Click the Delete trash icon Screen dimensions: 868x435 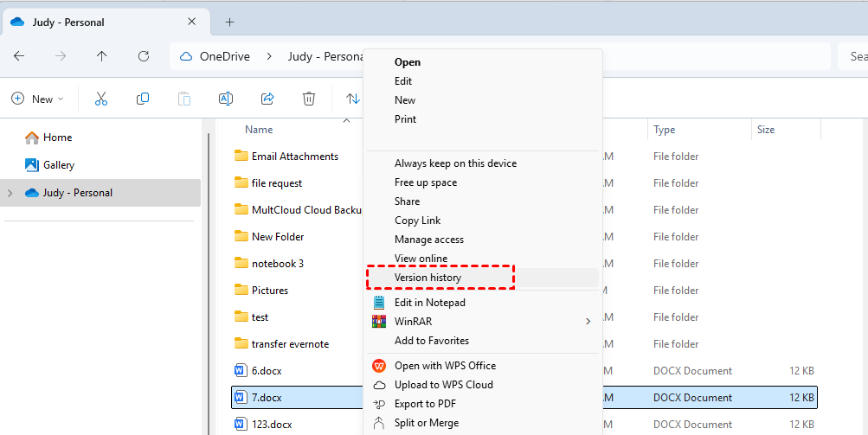tap(309, 99)
